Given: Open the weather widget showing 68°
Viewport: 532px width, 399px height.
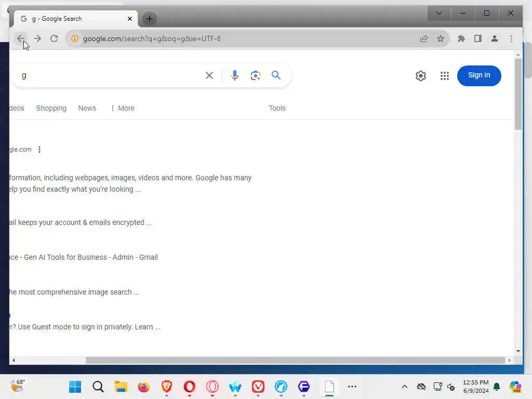Looking at the screenshot, I should 17,386.
